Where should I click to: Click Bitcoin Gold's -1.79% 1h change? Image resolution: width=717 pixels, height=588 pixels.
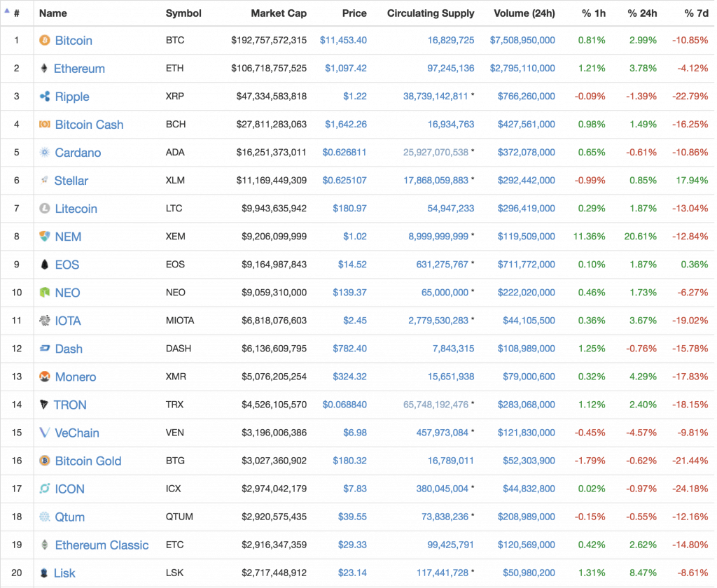tap(590, 461)
